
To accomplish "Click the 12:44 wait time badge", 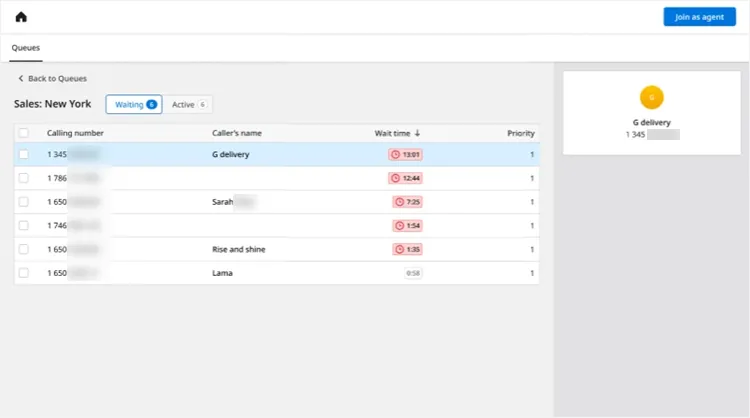I will (x=405, y=178).
